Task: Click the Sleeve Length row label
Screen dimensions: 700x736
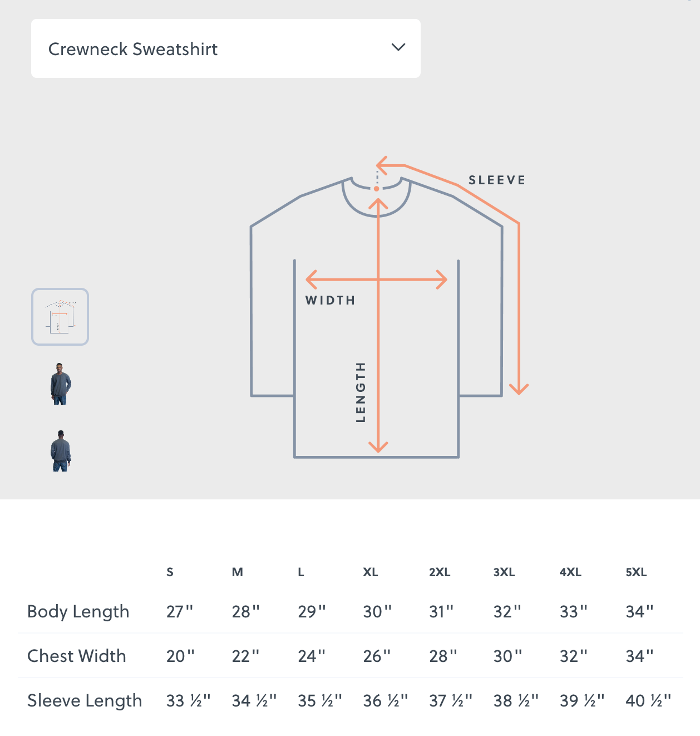Action: (85, 700)
